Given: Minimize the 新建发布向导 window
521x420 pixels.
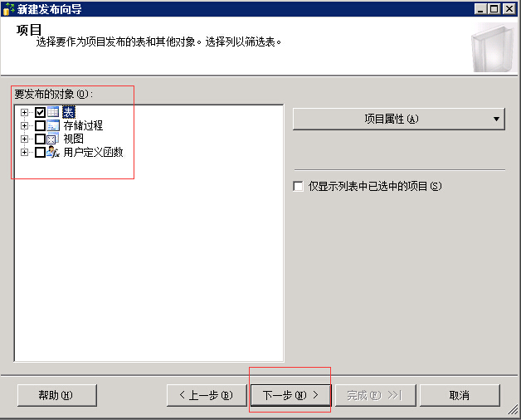Looking at the screenshot, I should [x=480, y=9].
